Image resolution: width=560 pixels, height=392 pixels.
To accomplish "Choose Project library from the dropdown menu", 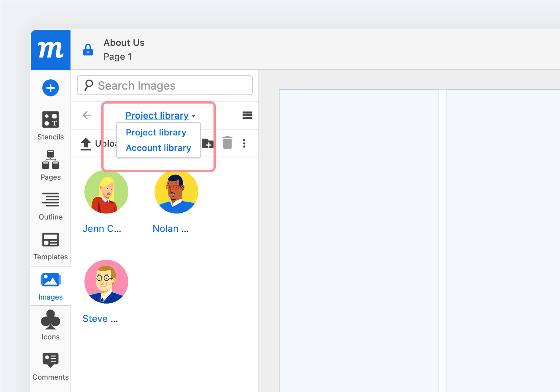I will point(156,132).
